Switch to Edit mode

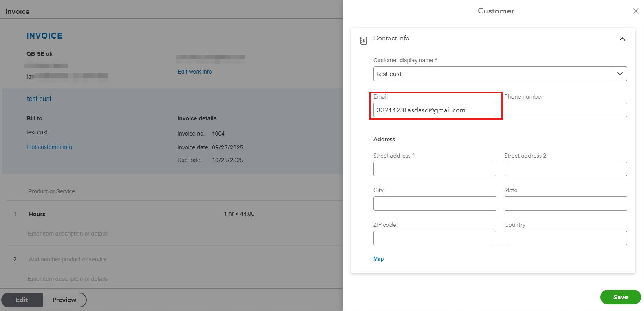[22, 300]
